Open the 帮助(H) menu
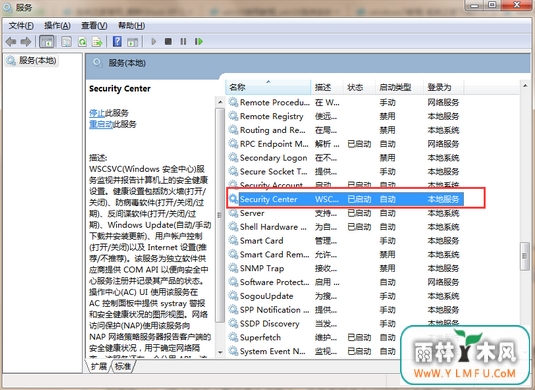Image resolution: width=535 pixels, height=390 pixels. [131, 26]
